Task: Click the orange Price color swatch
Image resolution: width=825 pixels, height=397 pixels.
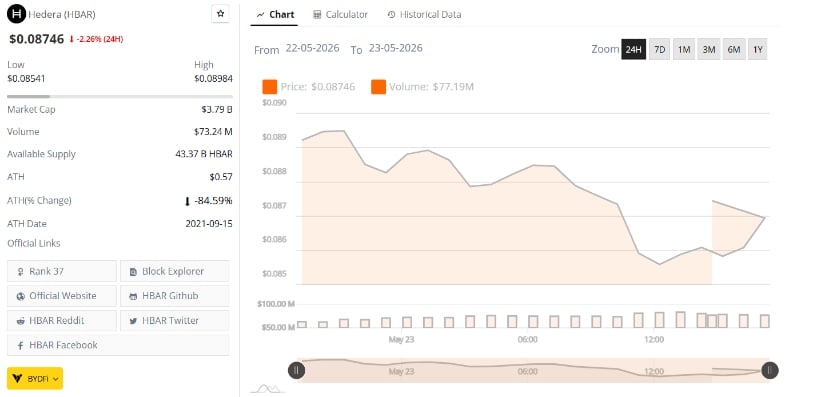Action: 269,87
